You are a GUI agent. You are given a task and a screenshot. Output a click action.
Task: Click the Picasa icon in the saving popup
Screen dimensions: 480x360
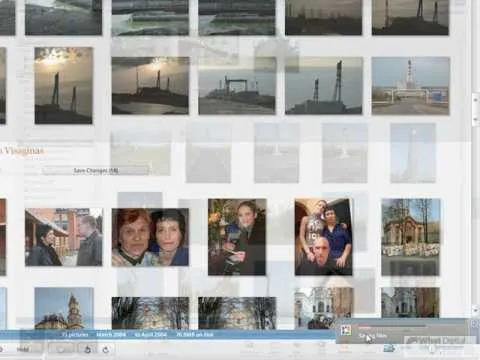tap(346, 330)
